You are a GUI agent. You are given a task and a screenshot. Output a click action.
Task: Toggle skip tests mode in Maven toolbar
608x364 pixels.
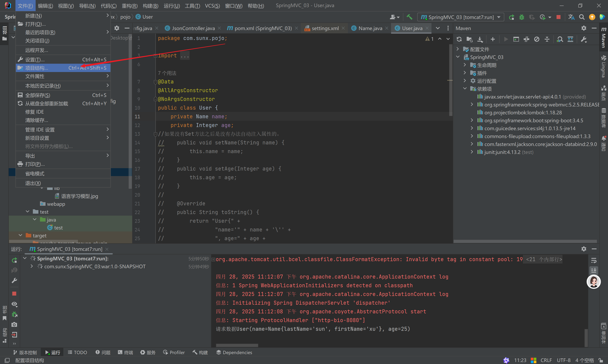[x=537, y=39]
